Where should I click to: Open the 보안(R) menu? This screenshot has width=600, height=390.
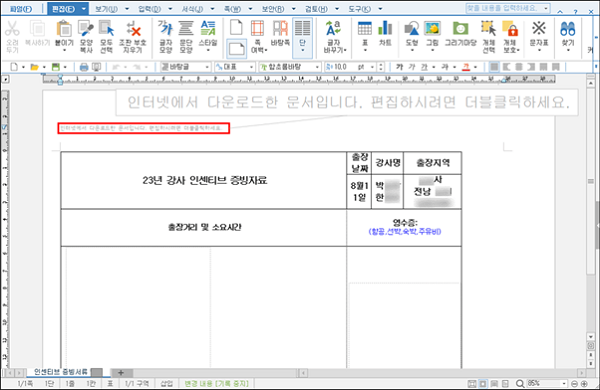click(x=272, y=9)
